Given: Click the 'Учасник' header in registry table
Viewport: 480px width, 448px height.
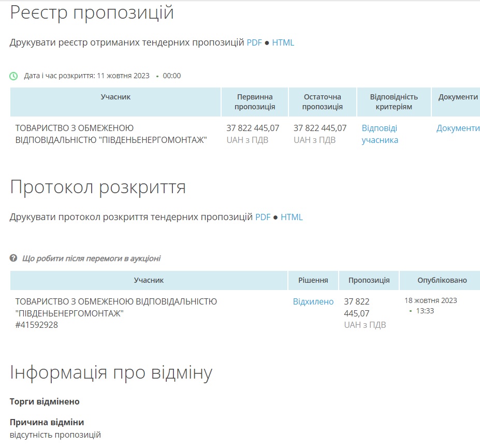Looking at the screenshot, I should click(115, 102).
